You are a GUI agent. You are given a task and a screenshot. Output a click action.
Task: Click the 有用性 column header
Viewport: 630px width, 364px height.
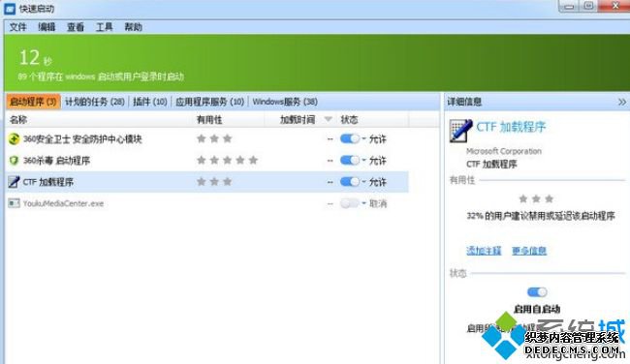(209, 120)
